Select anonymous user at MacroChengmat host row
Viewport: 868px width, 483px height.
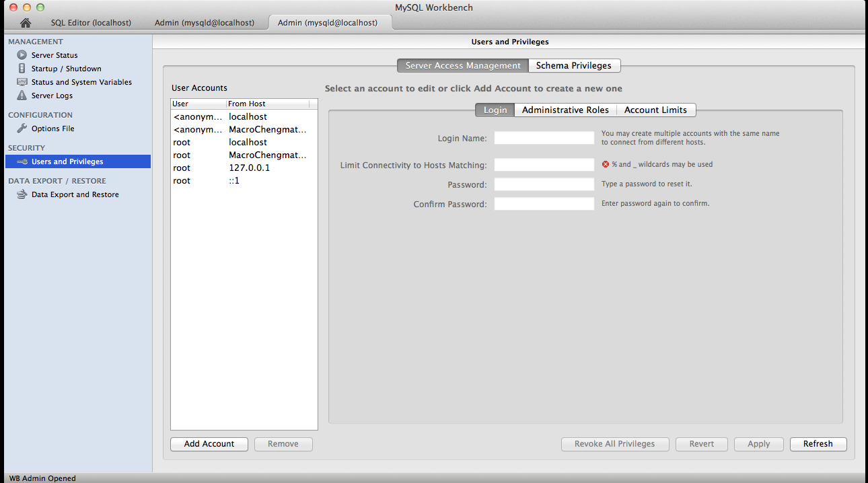(x=244, y=129)
